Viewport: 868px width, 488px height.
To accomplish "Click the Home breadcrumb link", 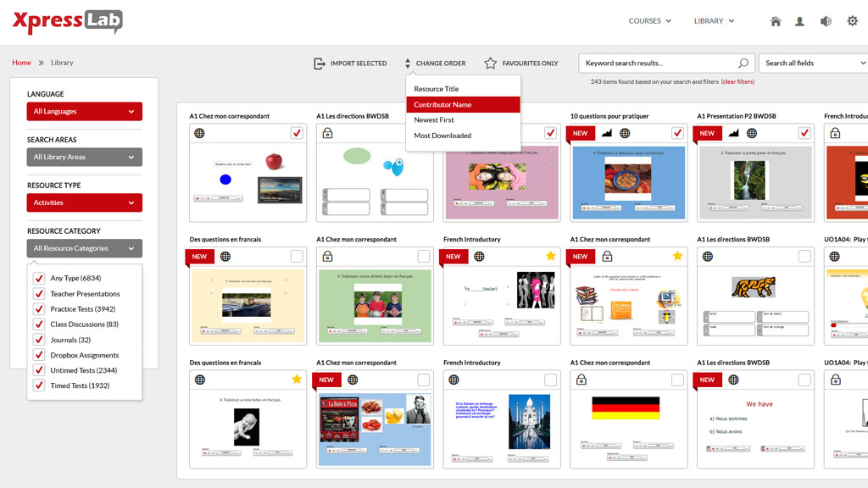I will pyautogui.click(x=21, y=63).
